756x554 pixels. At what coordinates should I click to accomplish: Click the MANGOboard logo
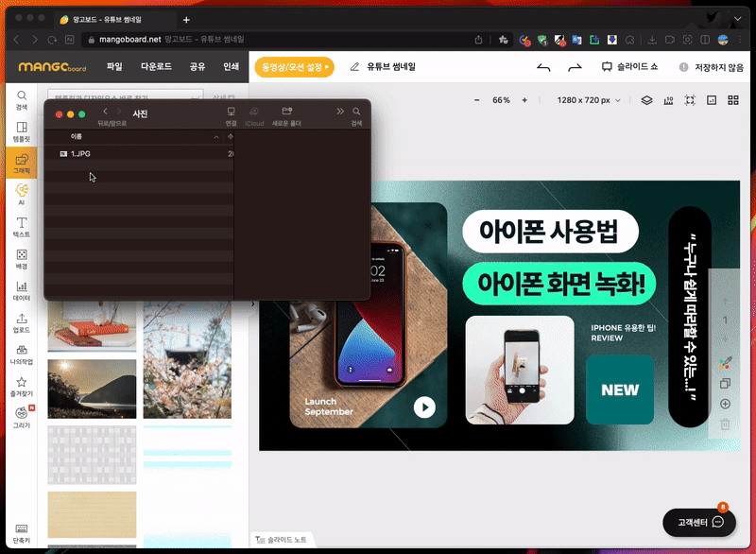[52, 67]
